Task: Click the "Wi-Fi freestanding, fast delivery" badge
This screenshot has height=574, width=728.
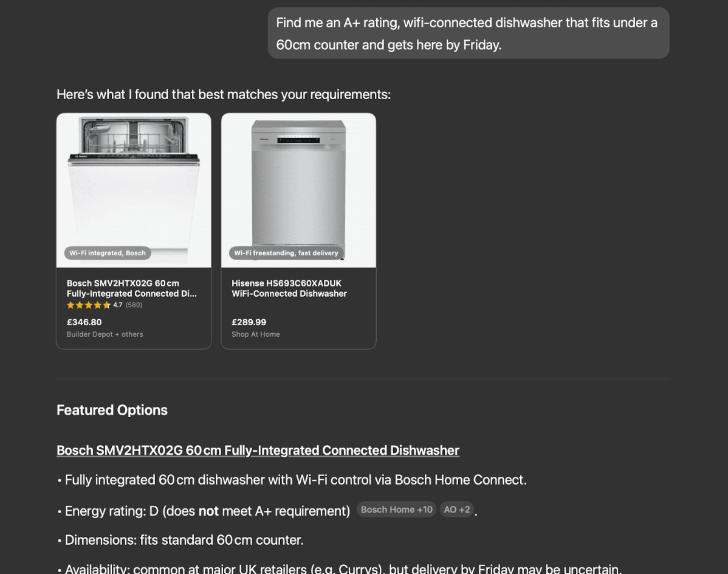Action: [x=286, y=253]
